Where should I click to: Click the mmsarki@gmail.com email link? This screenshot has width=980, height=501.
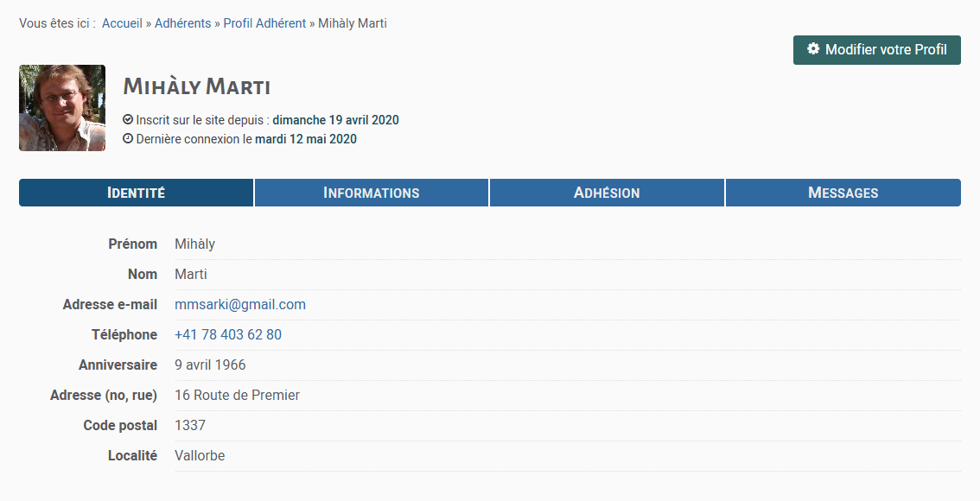click(x=240, y=304)
